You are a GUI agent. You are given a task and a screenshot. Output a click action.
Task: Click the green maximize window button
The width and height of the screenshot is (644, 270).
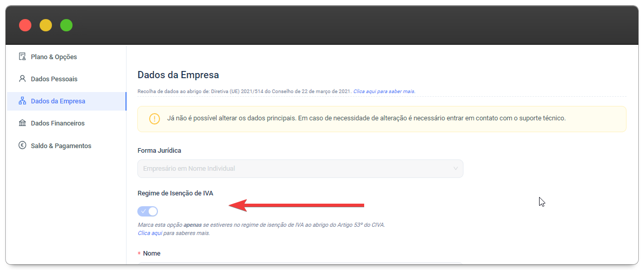coord(66,25)
